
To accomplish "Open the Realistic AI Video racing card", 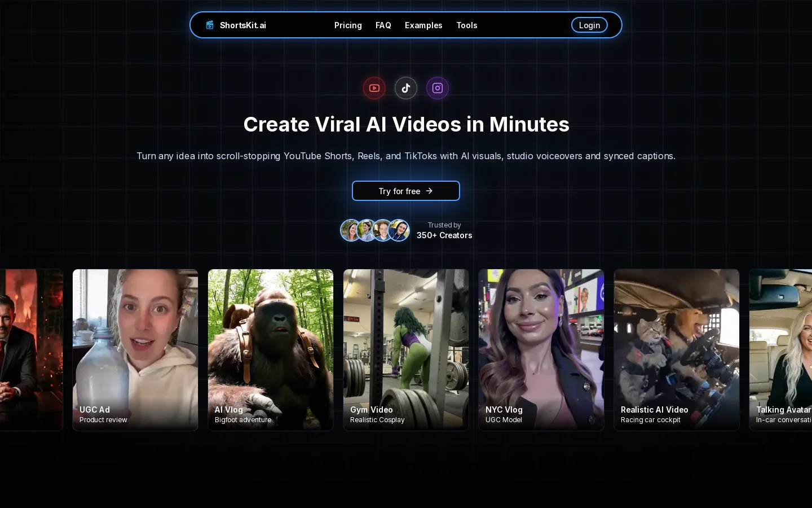I will click(x=677, y=350).
